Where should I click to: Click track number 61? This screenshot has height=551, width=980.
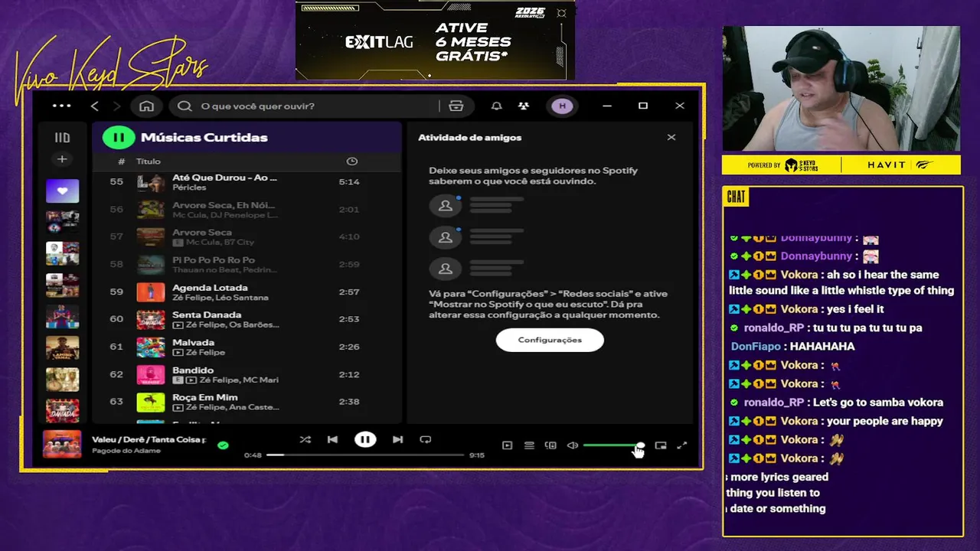tap(116, 347)
